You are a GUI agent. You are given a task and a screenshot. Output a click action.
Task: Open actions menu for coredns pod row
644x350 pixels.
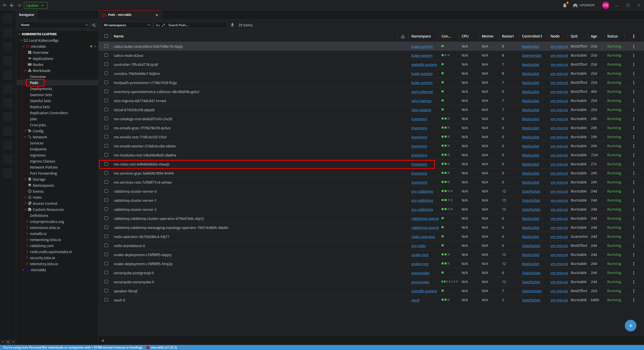[634, 73]
